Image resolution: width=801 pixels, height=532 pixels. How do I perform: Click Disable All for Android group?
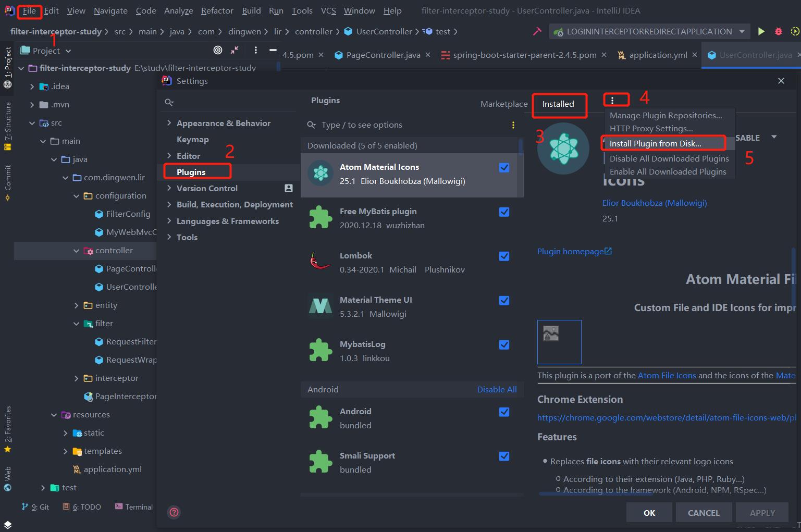point(497,389)
